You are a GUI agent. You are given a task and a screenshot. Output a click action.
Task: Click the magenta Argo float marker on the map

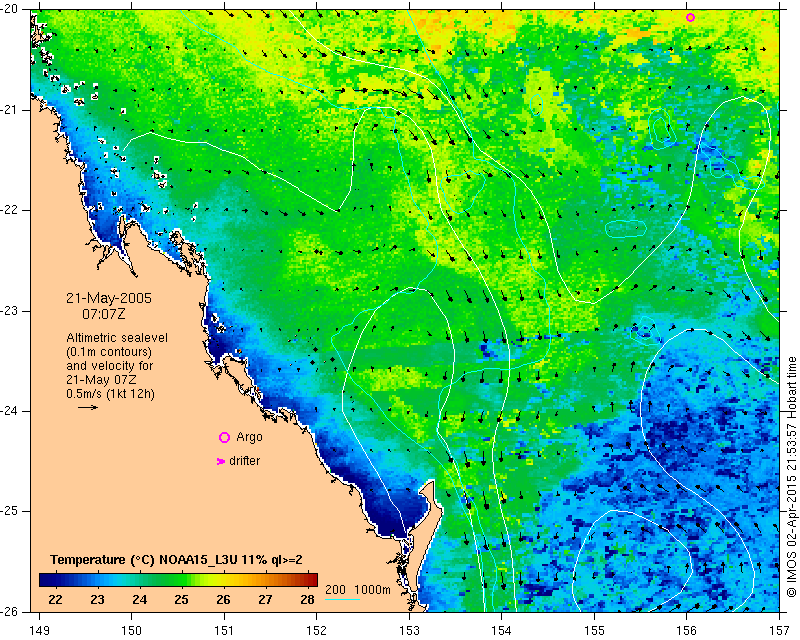coord(690,17)
